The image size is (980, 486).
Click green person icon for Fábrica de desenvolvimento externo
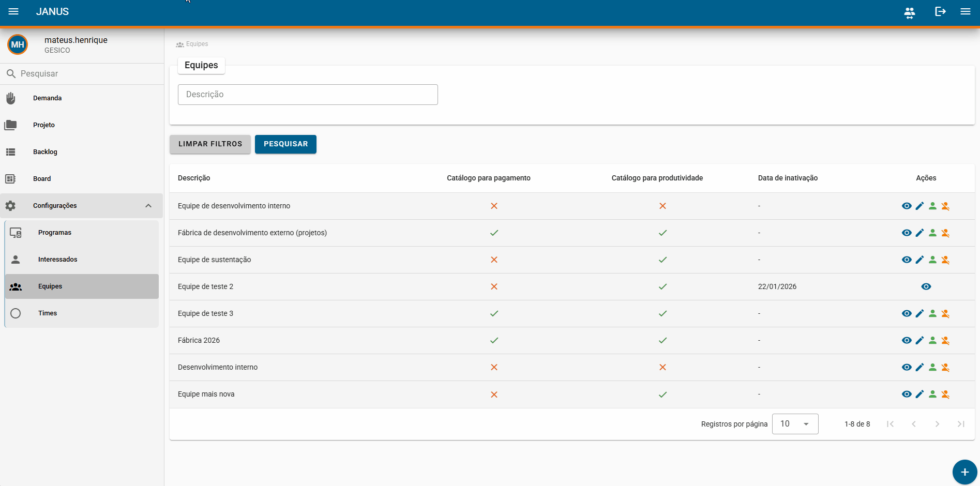click(932, 233)
